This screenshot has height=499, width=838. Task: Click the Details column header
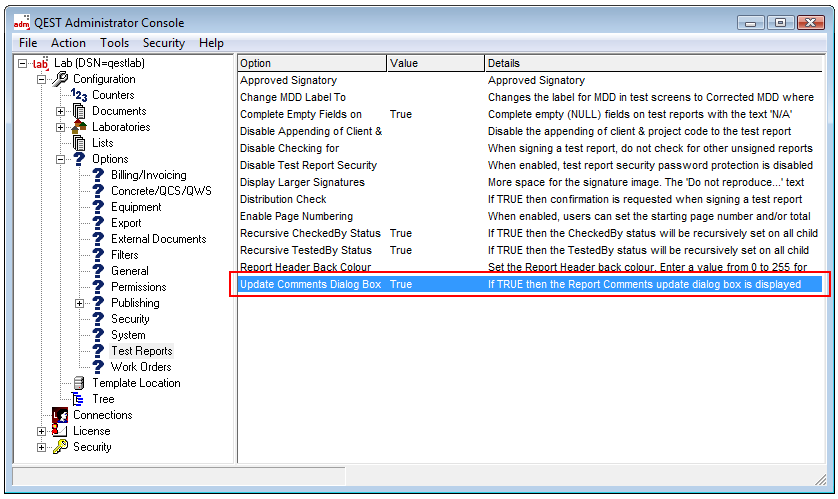point(655,63)
